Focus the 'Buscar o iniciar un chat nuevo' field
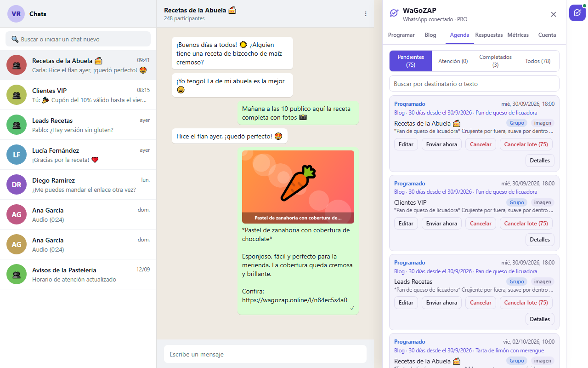588x368 pixels. click(x=78, y=39)
